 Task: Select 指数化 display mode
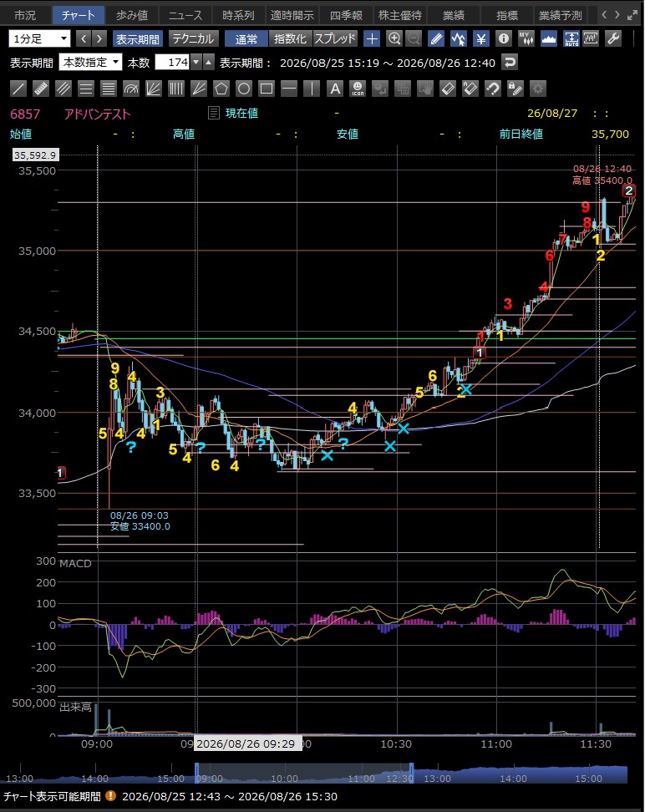290,38
